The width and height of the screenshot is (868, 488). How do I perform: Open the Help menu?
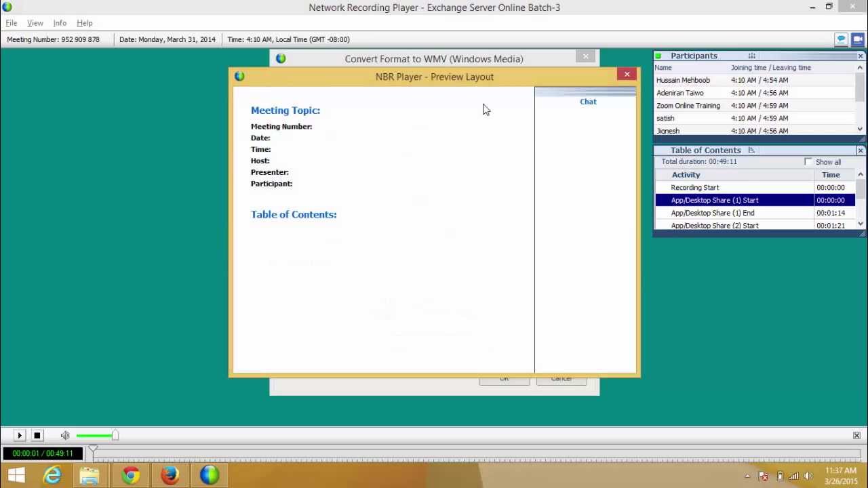[85, 23]
